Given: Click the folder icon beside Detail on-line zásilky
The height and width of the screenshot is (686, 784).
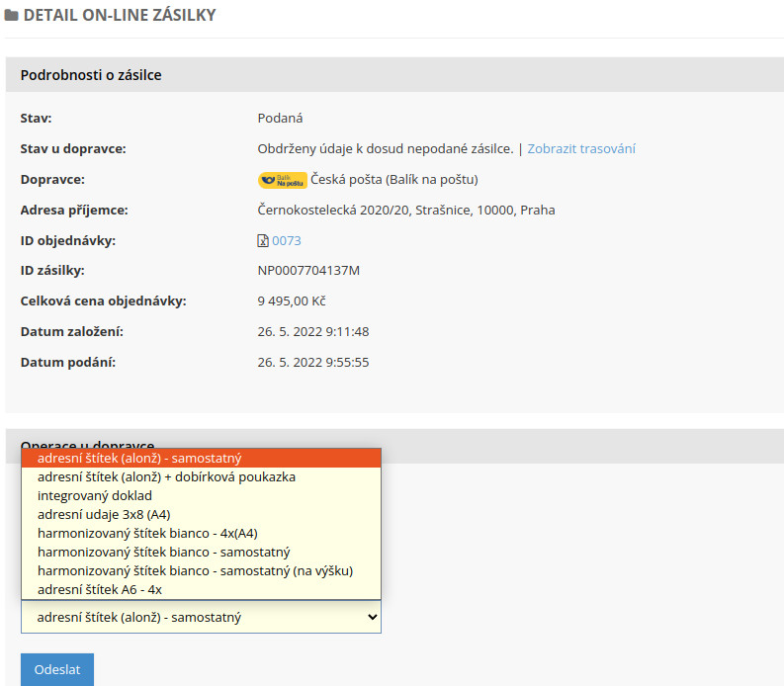Looking at the screenshot, I should tap(11, 15).
